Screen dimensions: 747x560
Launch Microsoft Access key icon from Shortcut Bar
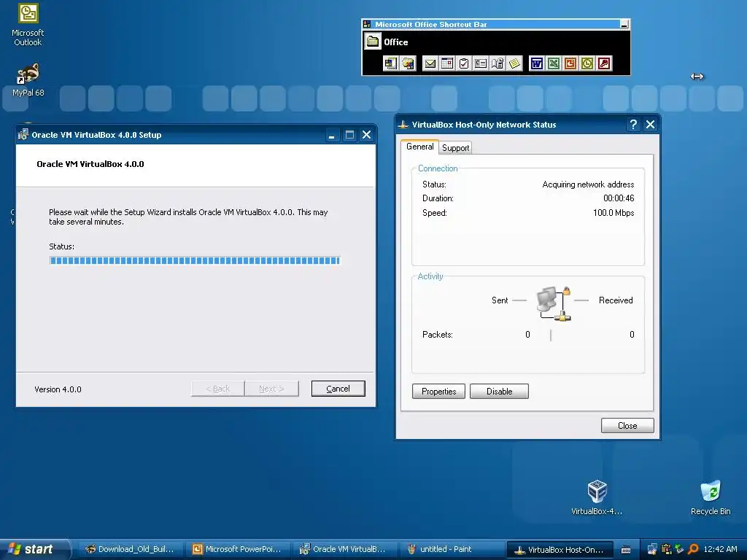click(x=604, y=63)
